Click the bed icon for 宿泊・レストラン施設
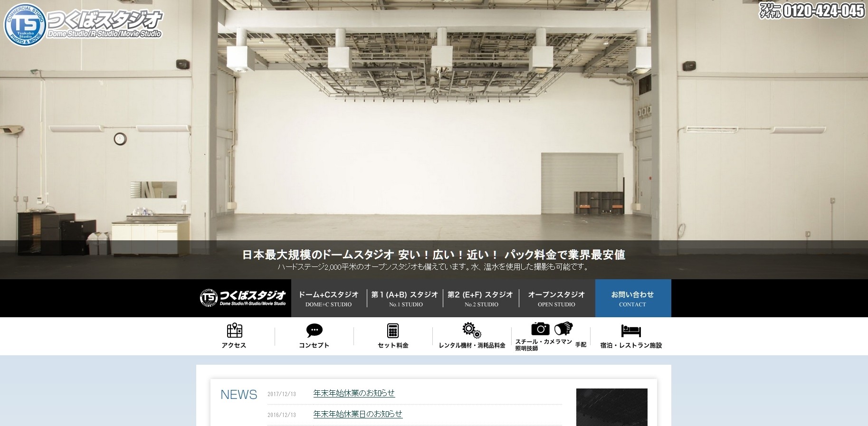Viewport: 868px width, 426px height. point(630,330)
